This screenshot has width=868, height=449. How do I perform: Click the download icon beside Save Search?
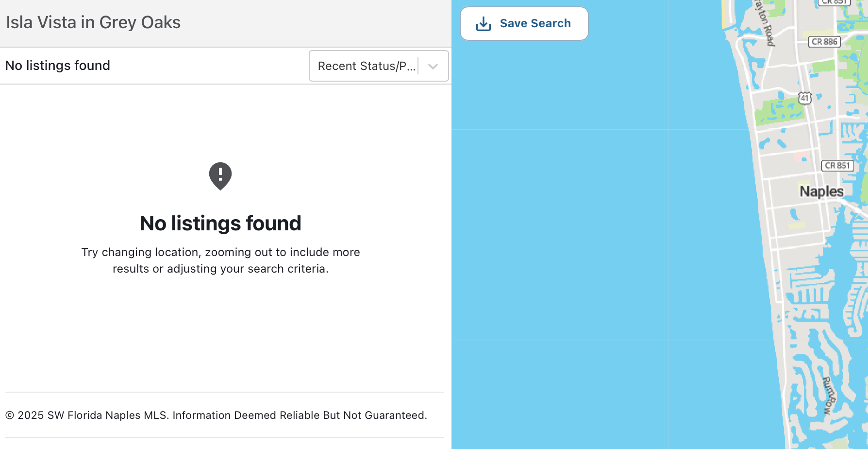483,24
